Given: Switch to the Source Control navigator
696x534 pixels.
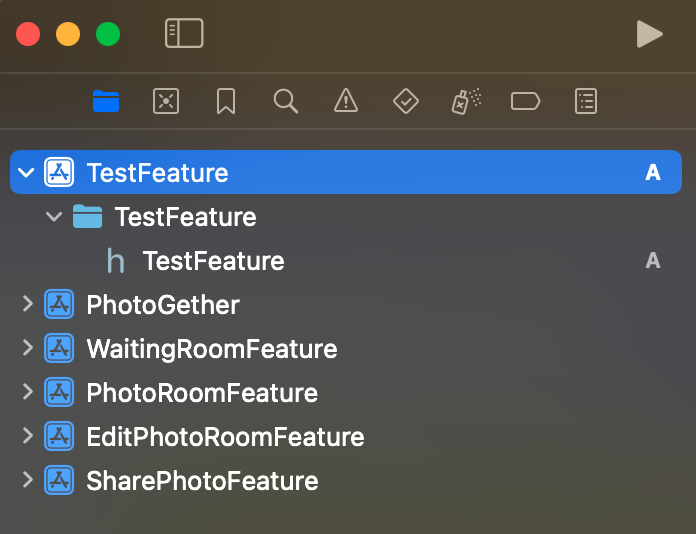Looking at the screenshot, I should click(165, 100).
